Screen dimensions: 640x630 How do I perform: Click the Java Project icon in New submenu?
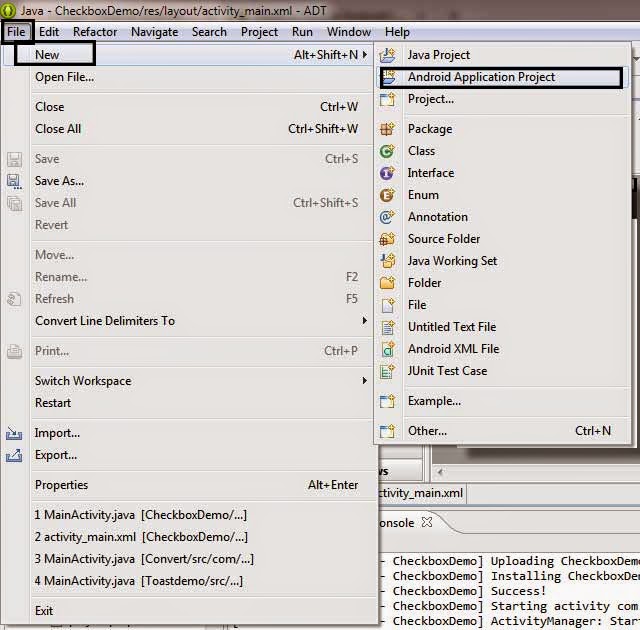pos(387,55)
